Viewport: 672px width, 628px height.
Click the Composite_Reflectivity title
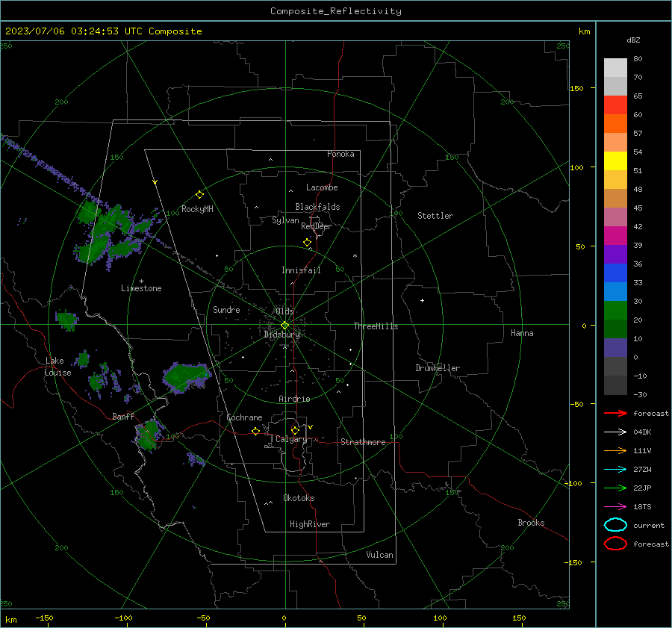pyautogui.click(x=336, y=11)
